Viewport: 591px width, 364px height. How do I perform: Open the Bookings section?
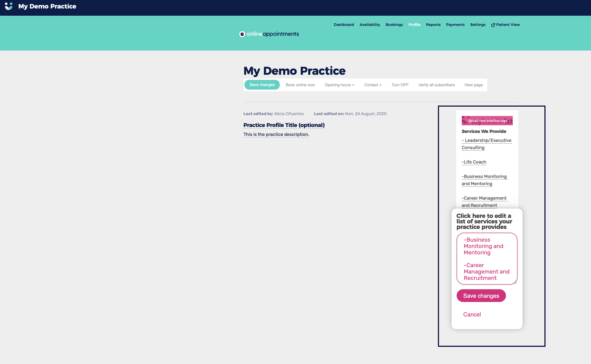[x=394, y=25]
